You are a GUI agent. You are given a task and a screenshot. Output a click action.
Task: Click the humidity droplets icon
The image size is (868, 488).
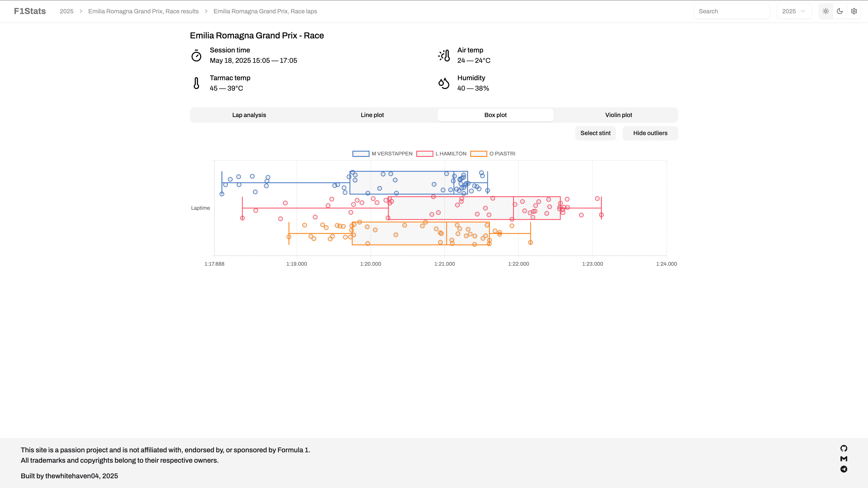(444, 83)
